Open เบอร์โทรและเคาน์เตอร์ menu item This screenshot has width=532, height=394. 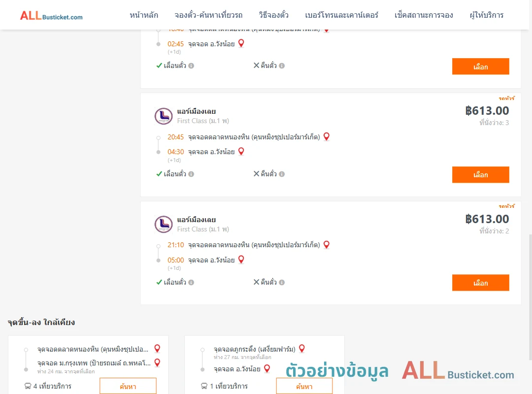[342, 15]
